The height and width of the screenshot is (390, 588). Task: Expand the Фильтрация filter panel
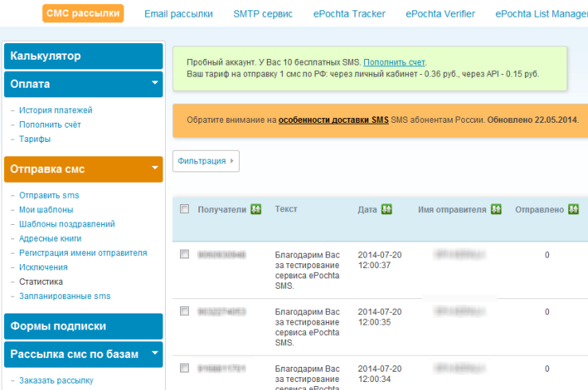tap(206, 161)
